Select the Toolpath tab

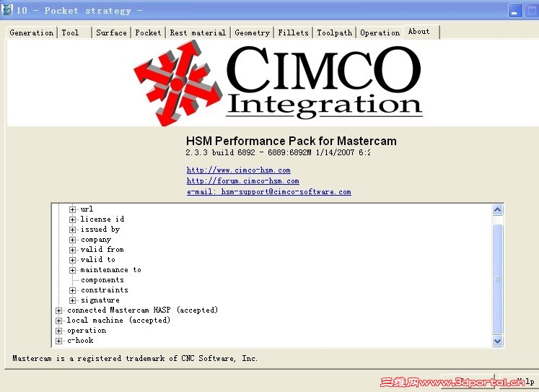point(335,32)
